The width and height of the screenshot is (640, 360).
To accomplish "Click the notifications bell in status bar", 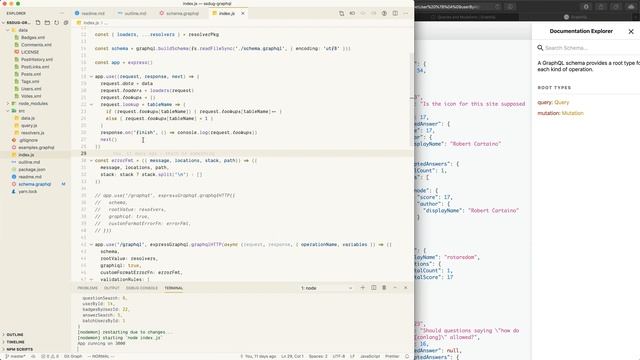I will tap(407, 356).
